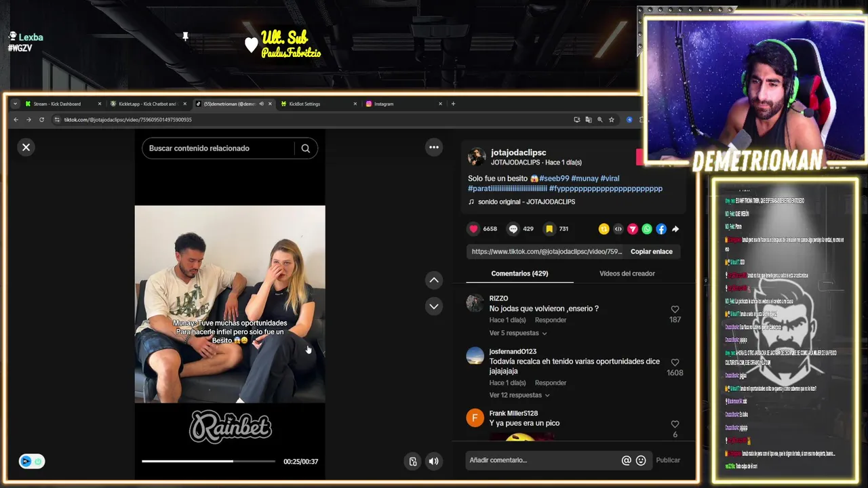The image size is (868, 488).
Task: Repost the video with yellow repost icon
Action: [x=604, y=229]
